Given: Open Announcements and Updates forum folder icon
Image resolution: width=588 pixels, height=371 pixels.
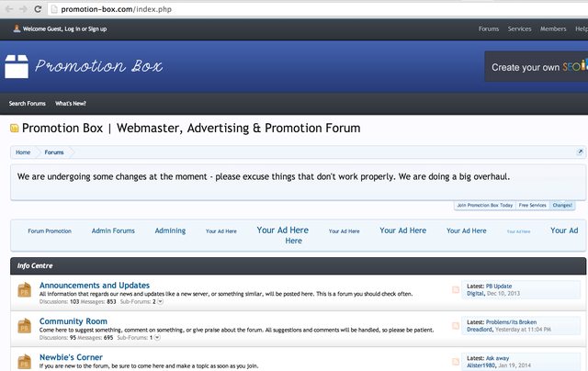Looking at the screenshot, I should click(25, 290).
